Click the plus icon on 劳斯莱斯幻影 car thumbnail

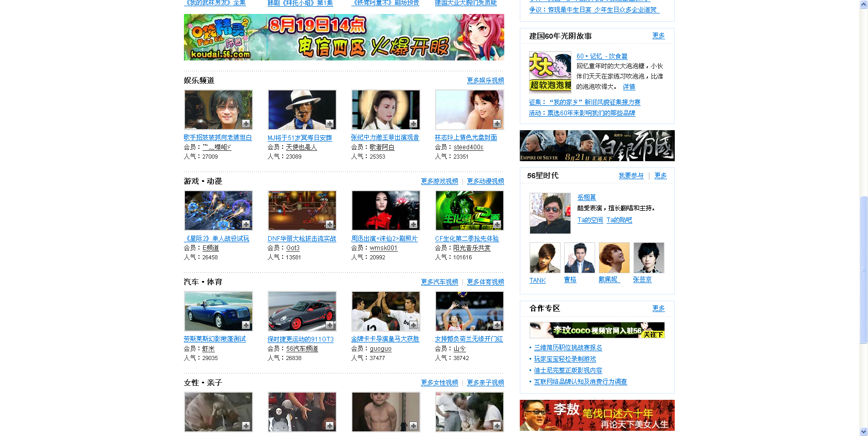coord(246,325)
